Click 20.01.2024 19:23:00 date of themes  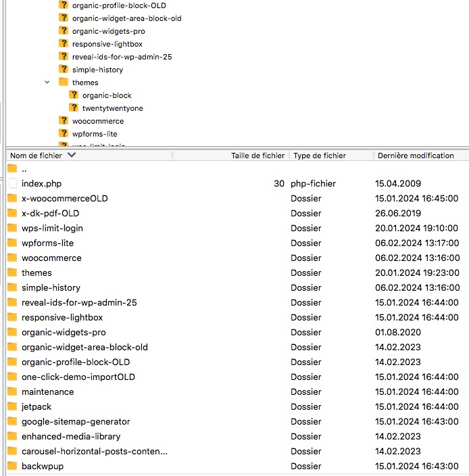pyautogui.click(x=417, y=272)
